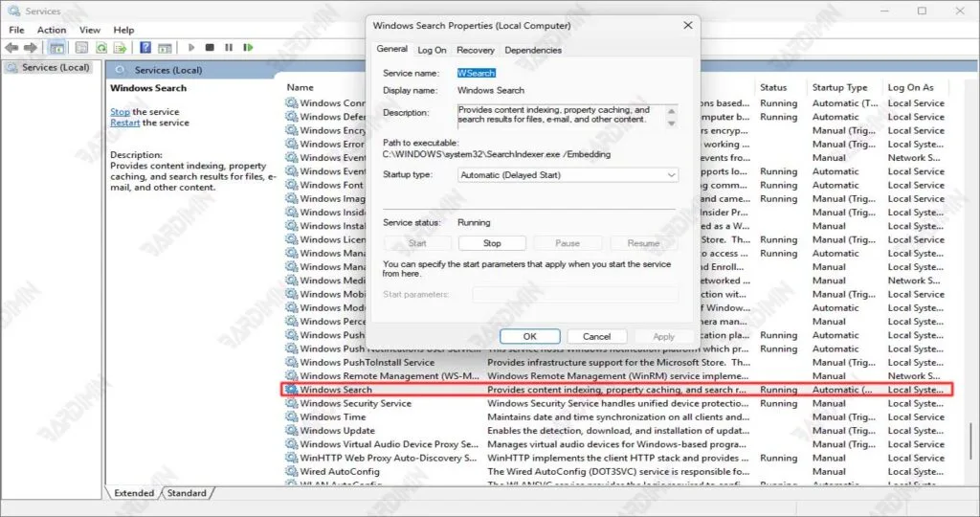Sort by the Log On As column header
Screen dimensions: 980x517
911,87
